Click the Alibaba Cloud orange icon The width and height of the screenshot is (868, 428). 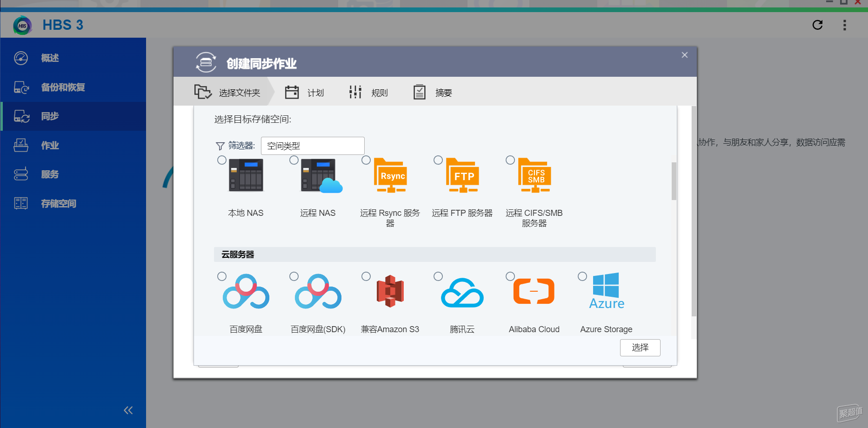point(534,291)
